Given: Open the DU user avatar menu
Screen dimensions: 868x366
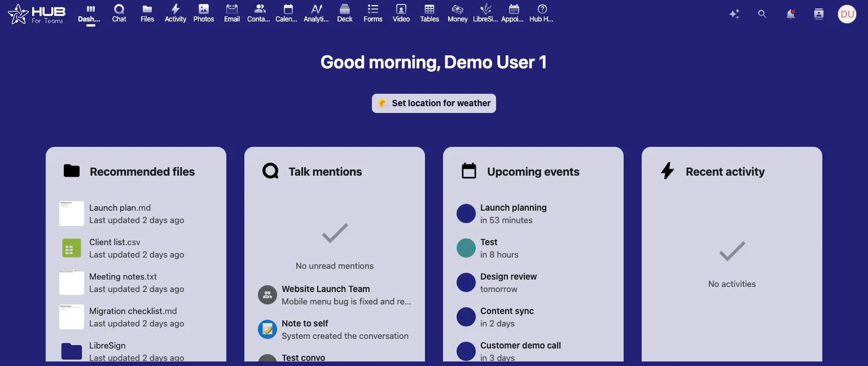Looking at the screenshot, I should coord(847,14).
